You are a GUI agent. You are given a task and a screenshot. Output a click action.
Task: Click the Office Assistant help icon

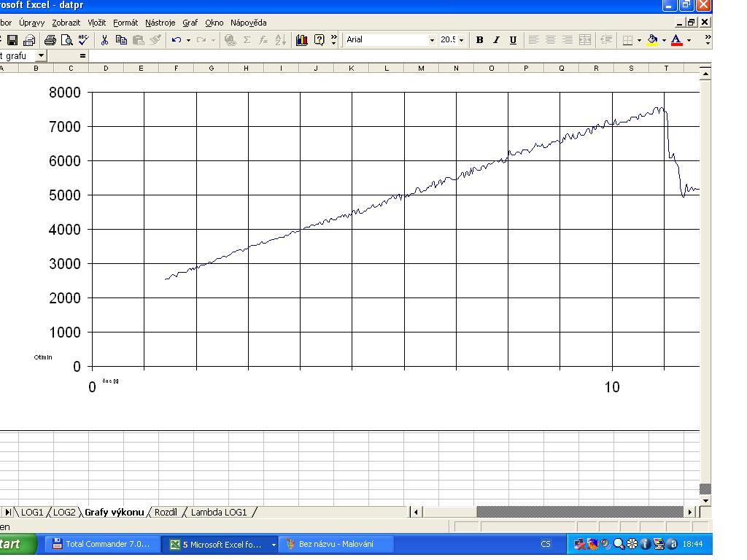pyautogui.click(x=320, y=40)
